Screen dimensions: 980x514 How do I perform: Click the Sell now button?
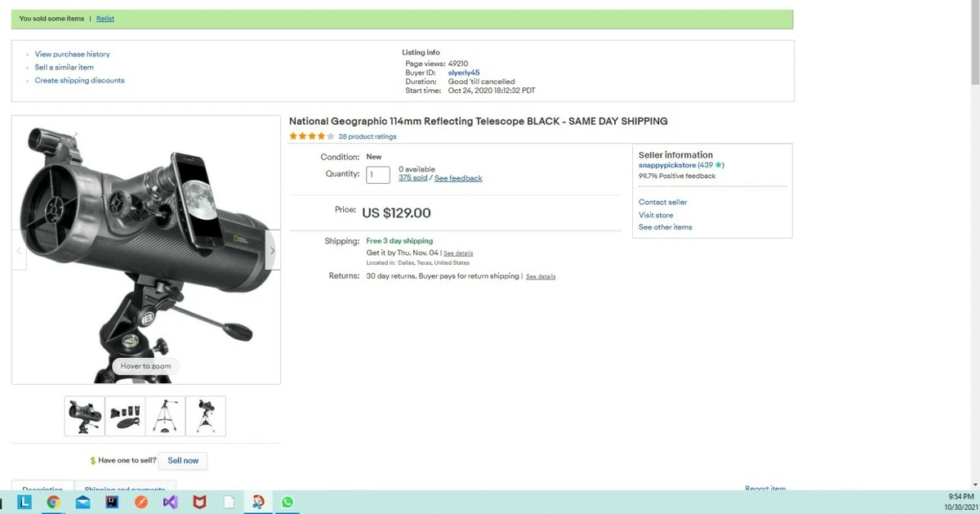pyautogui.click(x=183, y=461)
